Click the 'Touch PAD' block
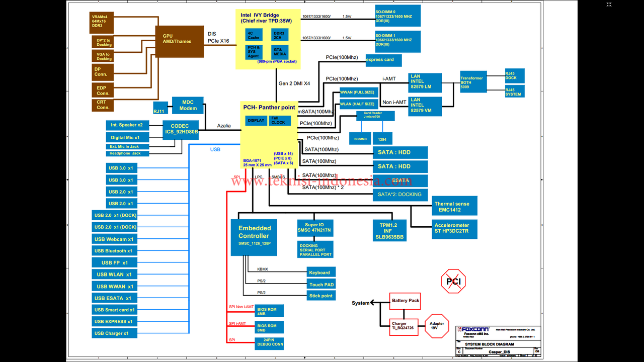 point(321,284)
